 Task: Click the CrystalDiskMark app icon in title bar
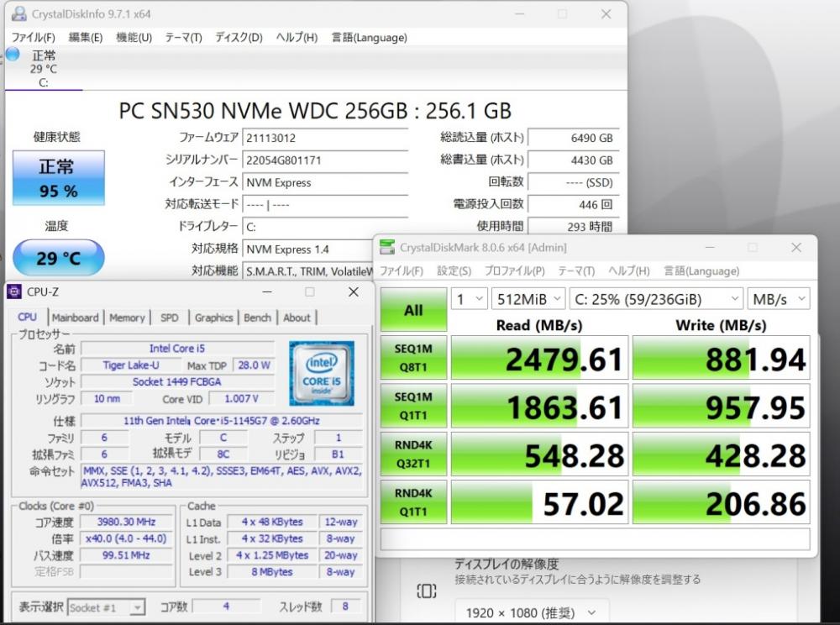(386, 248)
